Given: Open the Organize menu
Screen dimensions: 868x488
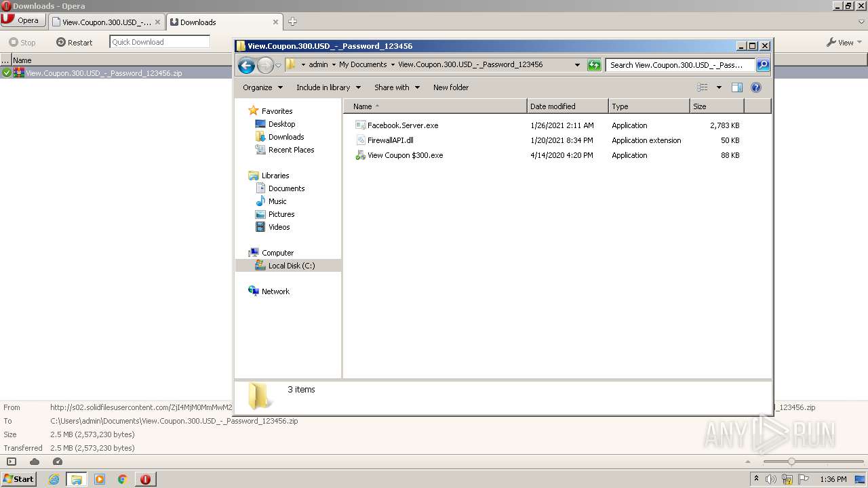Looking at the screenshot, I should (x=262, y=87).
